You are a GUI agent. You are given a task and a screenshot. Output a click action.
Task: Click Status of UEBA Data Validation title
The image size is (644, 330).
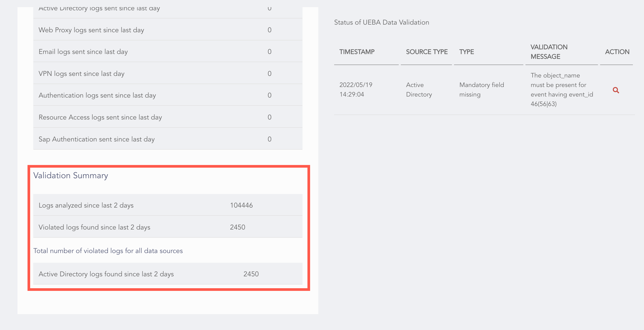tap(381, 22)
